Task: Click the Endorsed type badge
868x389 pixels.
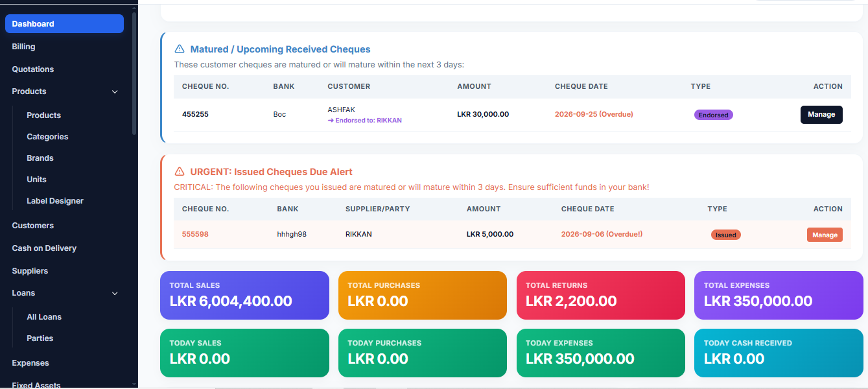Action: [x=713, y=115]
